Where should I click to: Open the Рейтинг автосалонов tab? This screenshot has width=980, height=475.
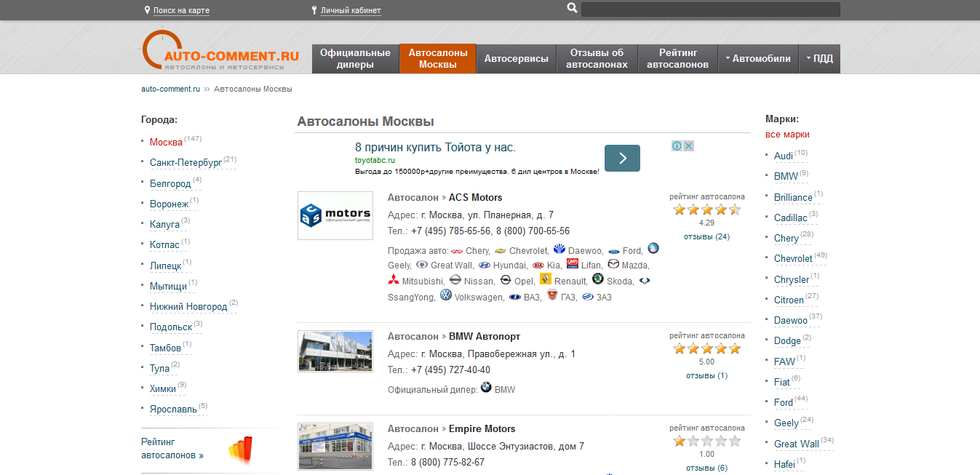coord(678,59)
